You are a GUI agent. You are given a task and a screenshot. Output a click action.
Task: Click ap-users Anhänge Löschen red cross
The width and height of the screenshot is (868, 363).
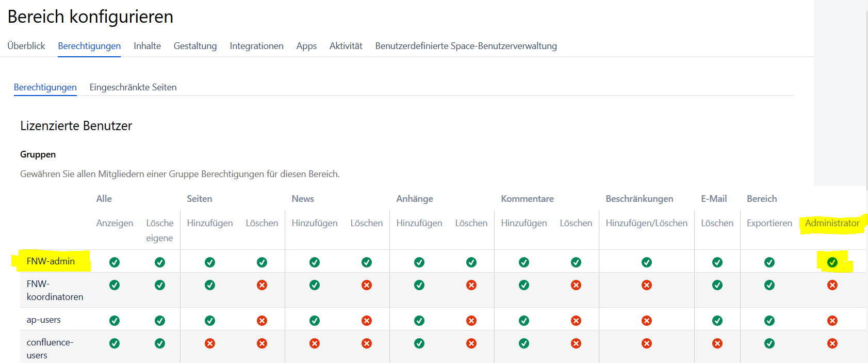471,321
